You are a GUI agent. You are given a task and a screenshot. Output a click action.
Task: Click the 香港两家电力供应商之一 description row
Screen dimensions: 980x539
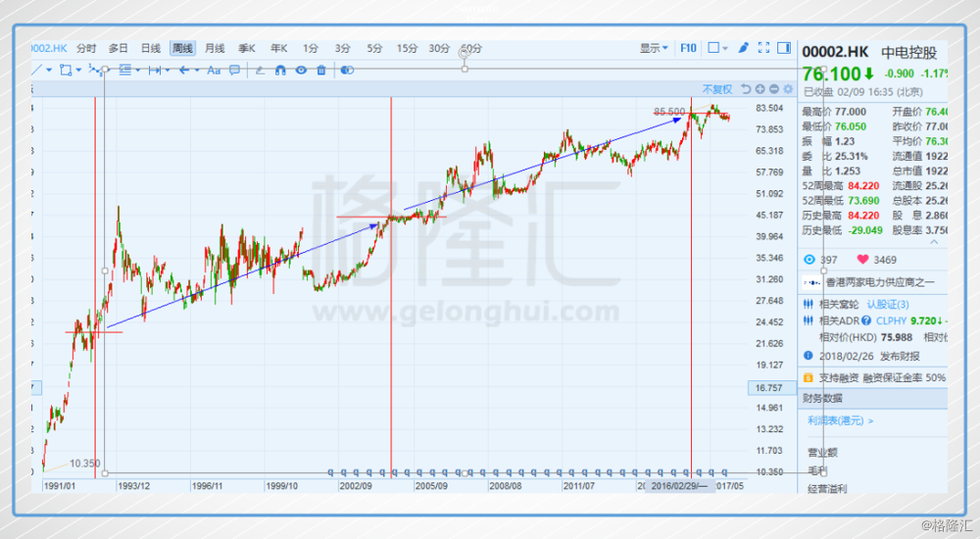[874, 282]
